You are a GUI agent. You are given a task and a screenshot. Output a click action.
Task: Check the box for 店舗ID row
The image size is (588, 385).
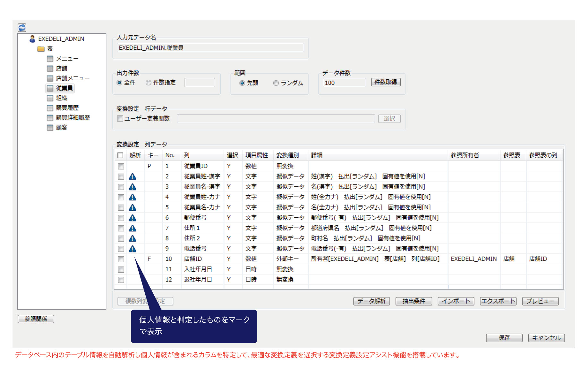pyautogui.click(x=121, y=259)
